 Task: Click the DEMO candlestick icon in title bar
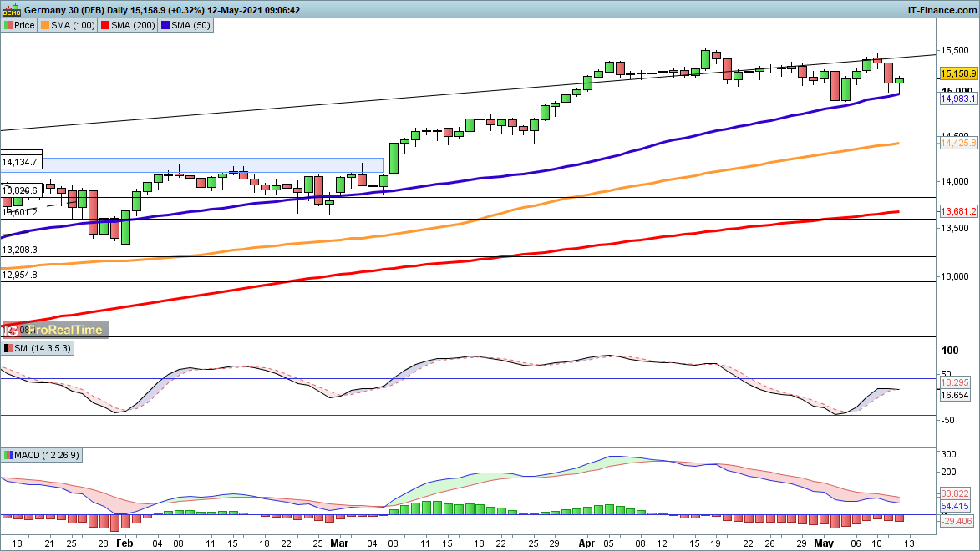(12, 9)
